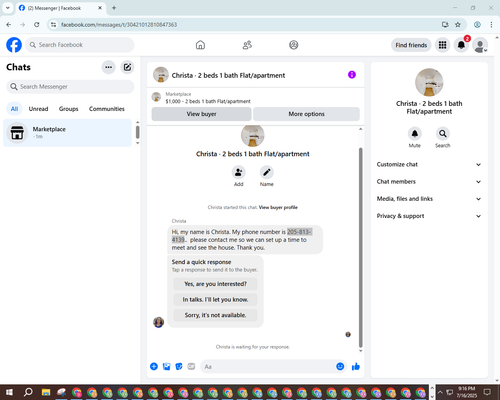Open the Groups icon in top navigation

(294, 45)
